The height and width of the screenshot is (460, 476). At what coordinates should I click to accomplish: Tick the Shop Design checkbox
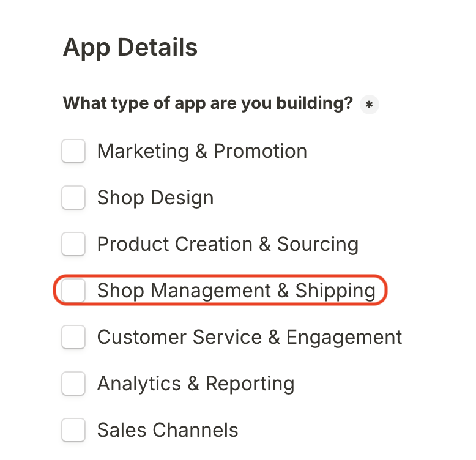click(x=73, y=198)
